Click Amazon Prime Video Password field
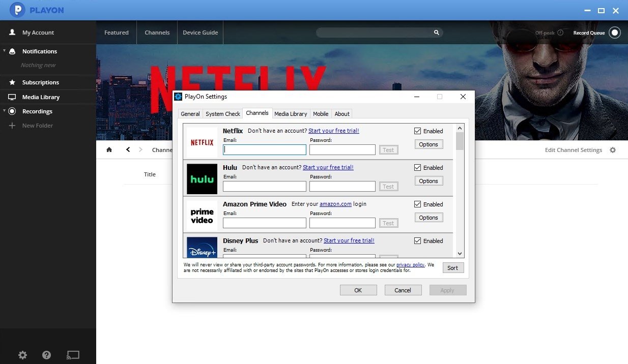The height and width of the screenshot is (364, 628). pyautogui.click(x=342, y=223)
